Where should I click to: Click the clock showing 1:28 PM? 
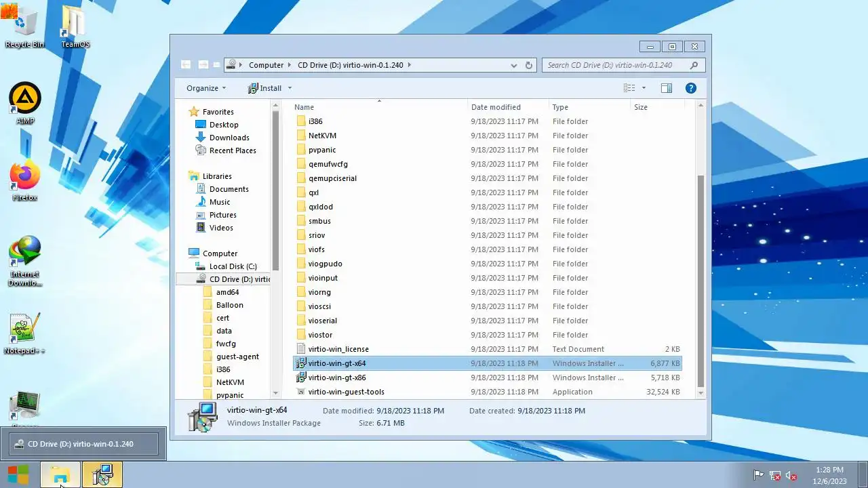(x=829, y=470)
